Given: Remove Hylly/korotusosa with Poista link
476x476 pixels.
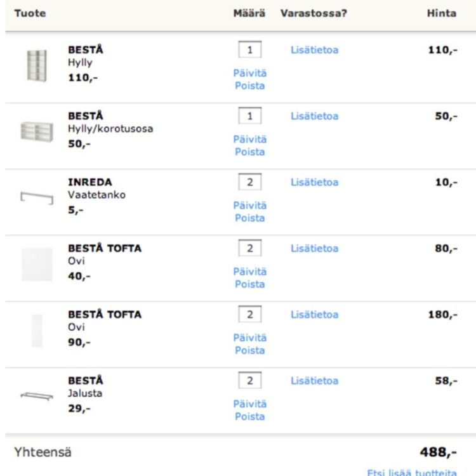Looking at the screenshot, I should [250, 152].
